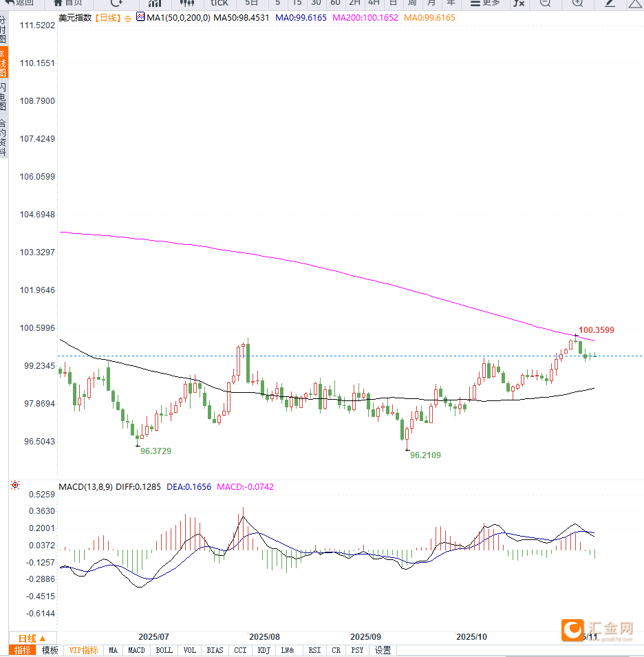Switch to 闪电图 side tab

(3, 96)
